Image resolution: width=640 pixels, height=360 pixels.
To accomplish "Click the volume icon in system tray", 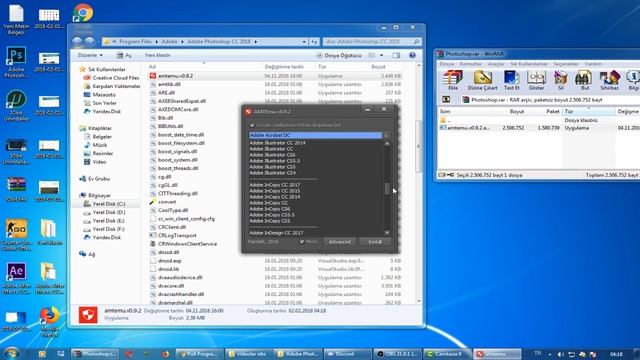I will pyautogui.click(x=560, y=354).
